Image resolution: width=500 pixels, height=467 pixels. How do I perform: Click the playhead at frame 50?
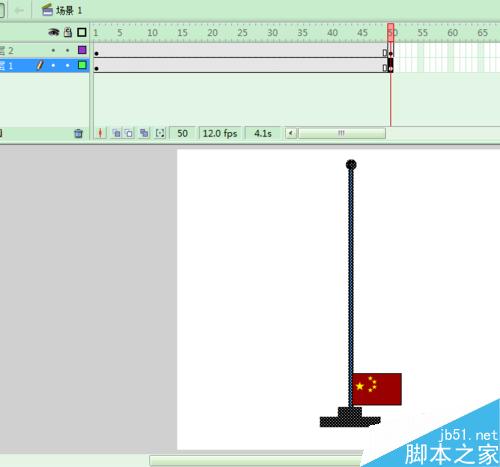391,32
